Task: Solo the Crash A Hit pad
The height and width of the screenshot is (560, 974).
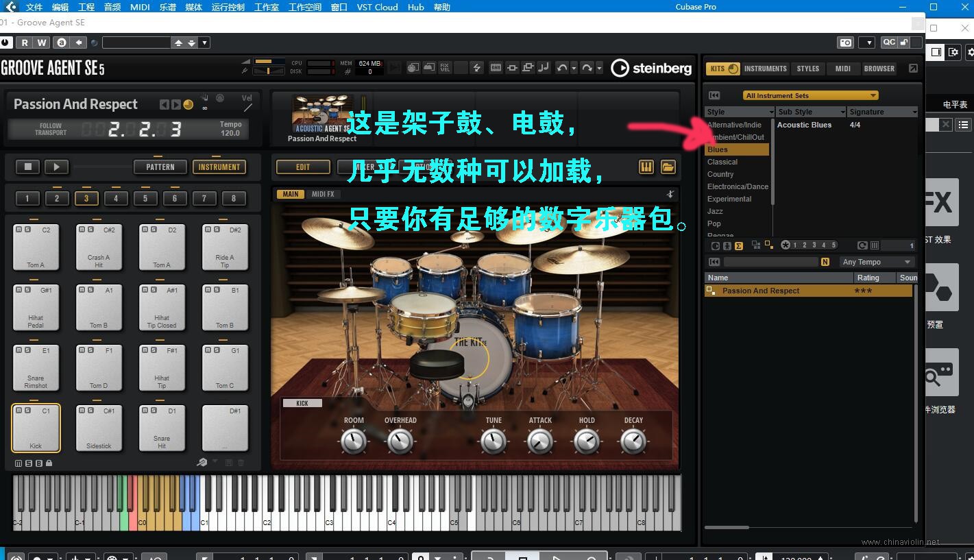Action: [x=90, y=230]
